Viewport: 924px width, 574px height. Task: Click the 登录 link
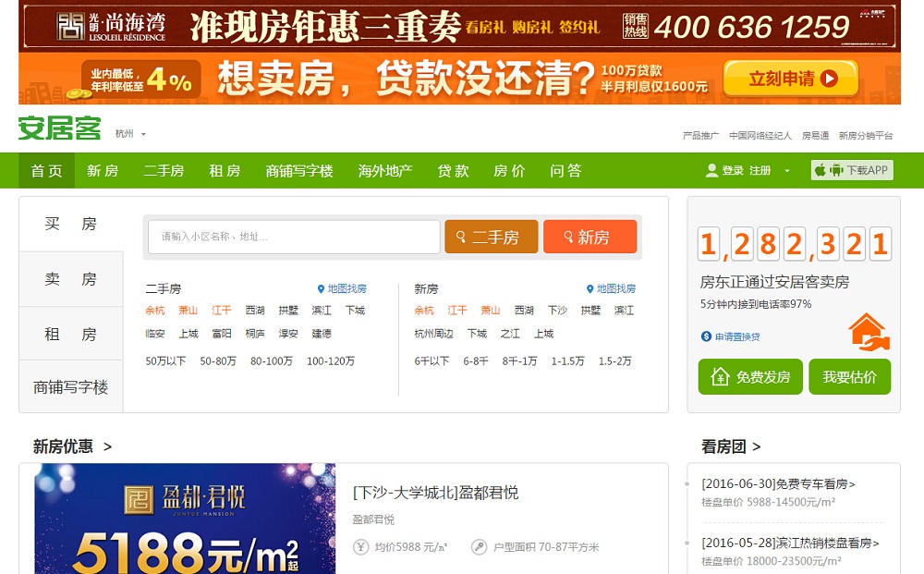733,170
